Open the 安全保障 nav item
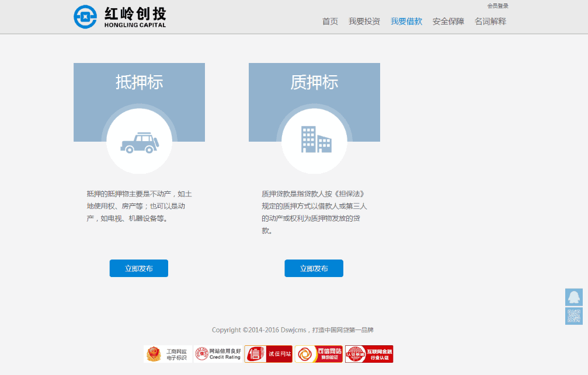The image size is (588, 375). (x=448, y=22)
